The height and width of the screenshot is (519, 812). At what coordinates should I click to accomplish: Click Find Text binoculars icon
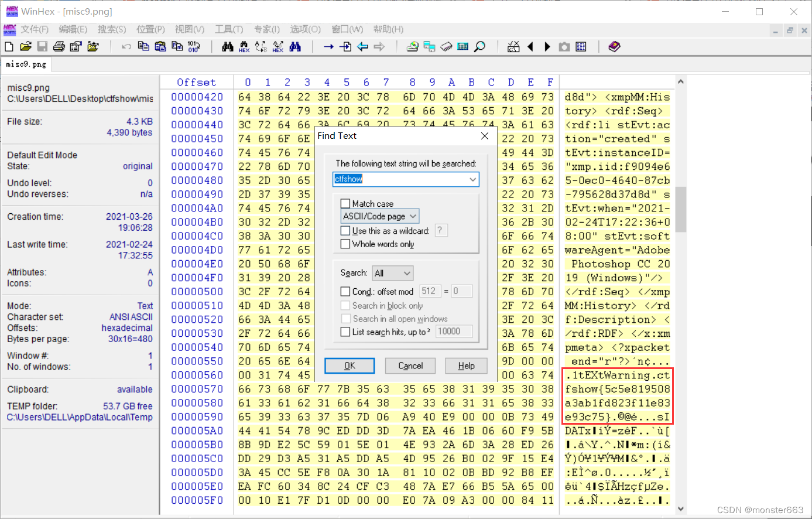pos(228,46)
